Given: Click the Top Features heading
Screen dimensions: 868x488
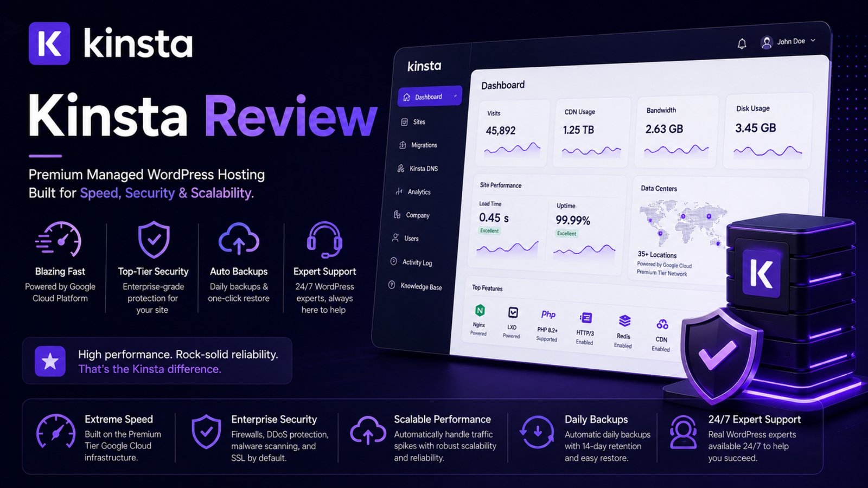Looking at the screenshot, I should (x=487, y=288).
